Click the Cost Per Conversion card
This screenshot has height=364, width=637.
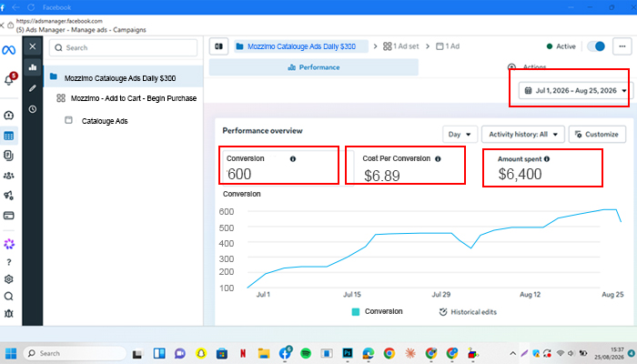click(x=406, y=167)
